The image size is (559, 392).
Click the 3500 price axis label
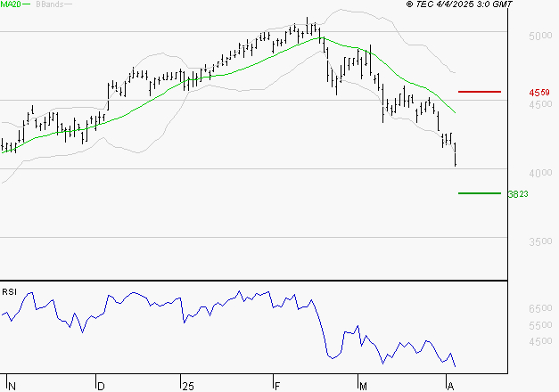[540, 241]
